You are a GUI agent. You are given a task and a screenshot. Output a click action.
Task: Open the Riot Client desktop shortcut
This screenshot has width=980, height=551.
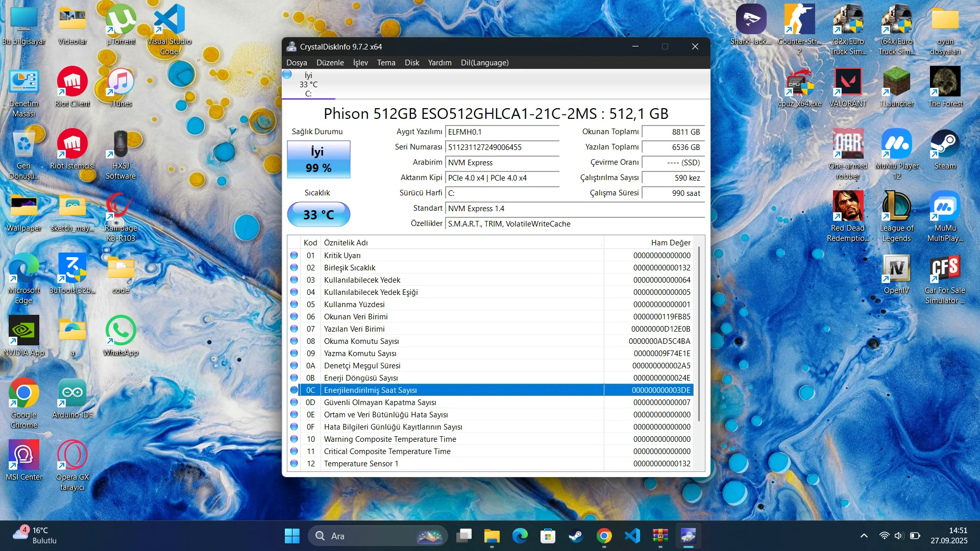pyautogui.click(x=72, y=88)
